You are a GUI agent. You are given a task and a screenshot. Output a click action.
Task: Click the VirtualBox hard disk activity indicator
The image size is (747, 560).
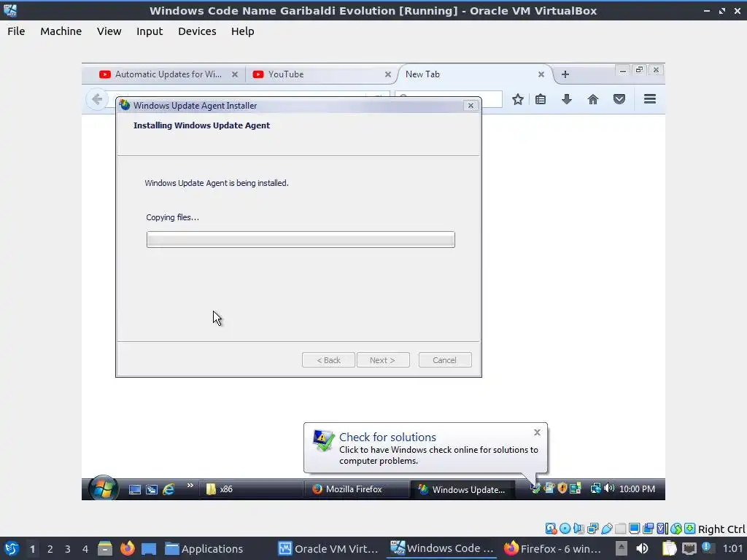coord(551,529)
